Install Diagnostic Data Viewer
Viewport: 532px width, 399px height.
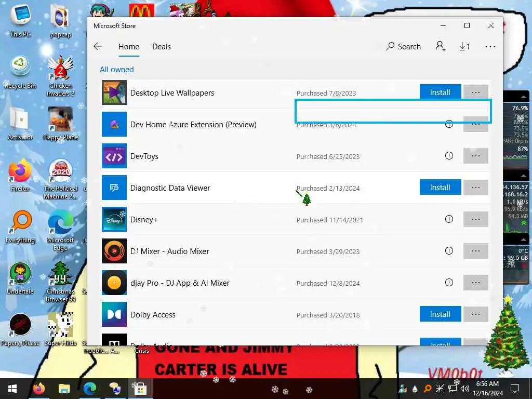[440, 187]
